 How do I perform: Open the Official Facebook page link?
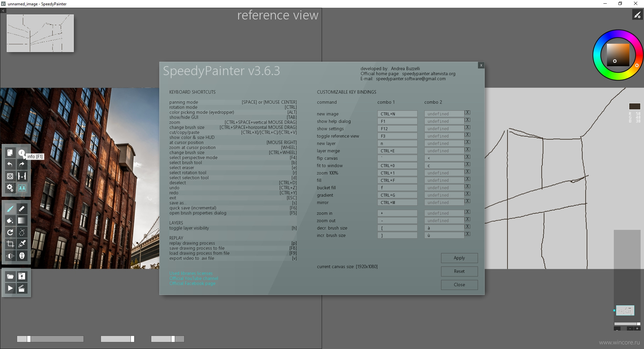pos(192,283)
